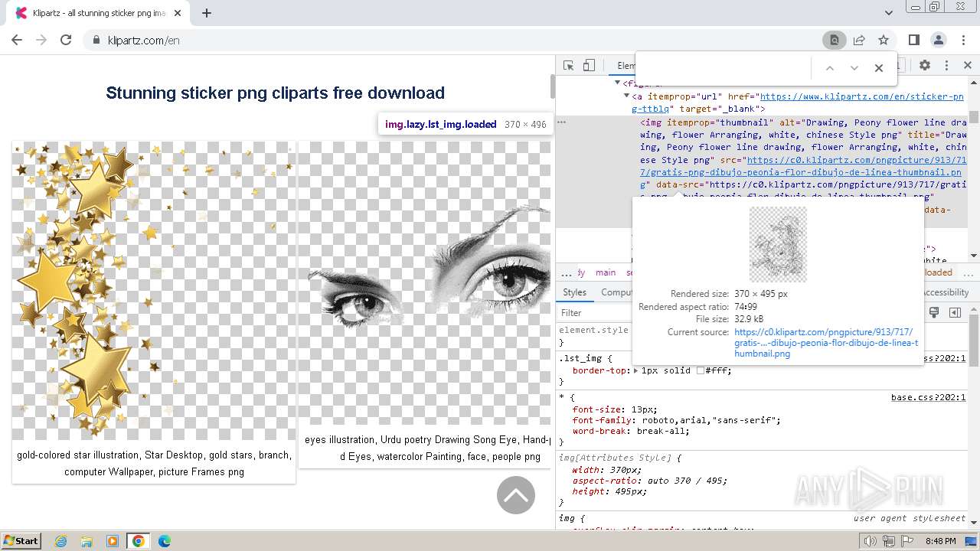Open the volume speaker tray icon
This screenshot has width=980, height=551.
[870, 541]
